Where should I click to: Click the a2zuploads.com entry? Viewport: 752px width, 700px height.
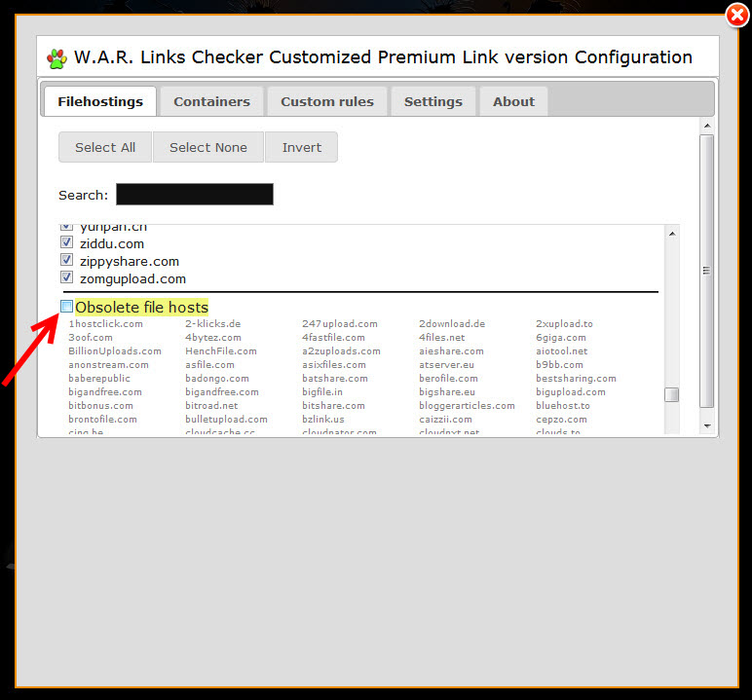pos(341,350)
